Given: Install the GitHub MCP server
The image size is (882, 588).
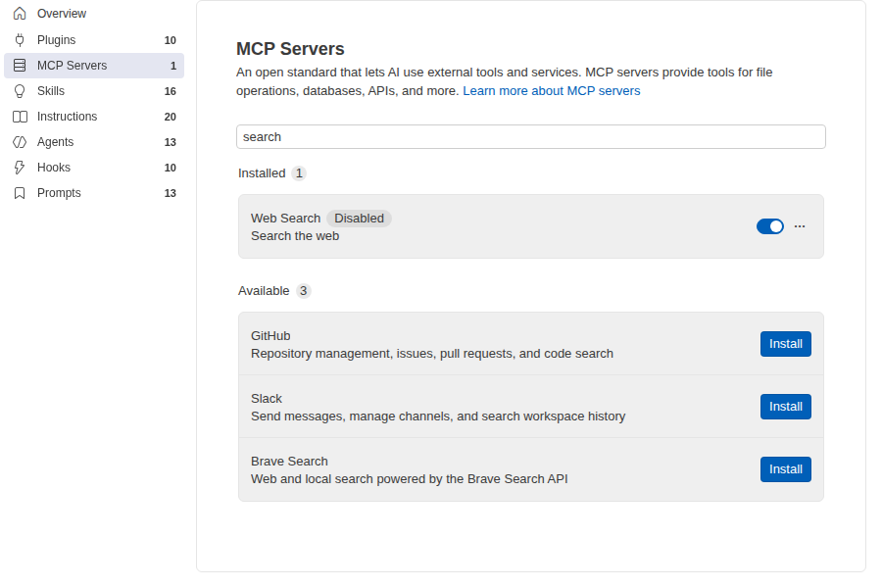Looking at the screenshot, I should click(785, 344).
